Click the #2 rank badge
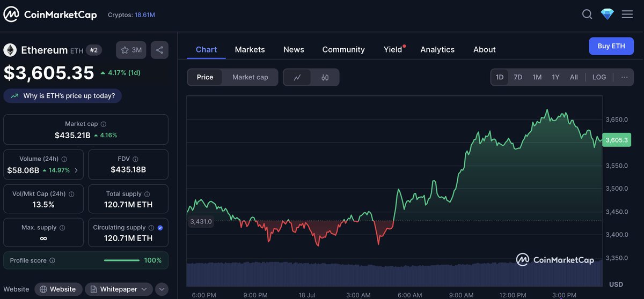 [94, 50]
